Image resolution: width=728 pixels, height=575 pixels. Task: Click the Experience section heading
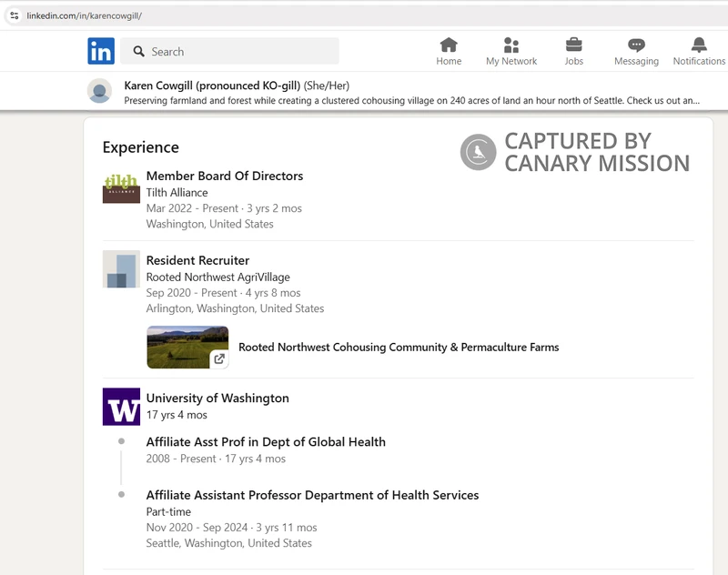(x=141, y=147)
